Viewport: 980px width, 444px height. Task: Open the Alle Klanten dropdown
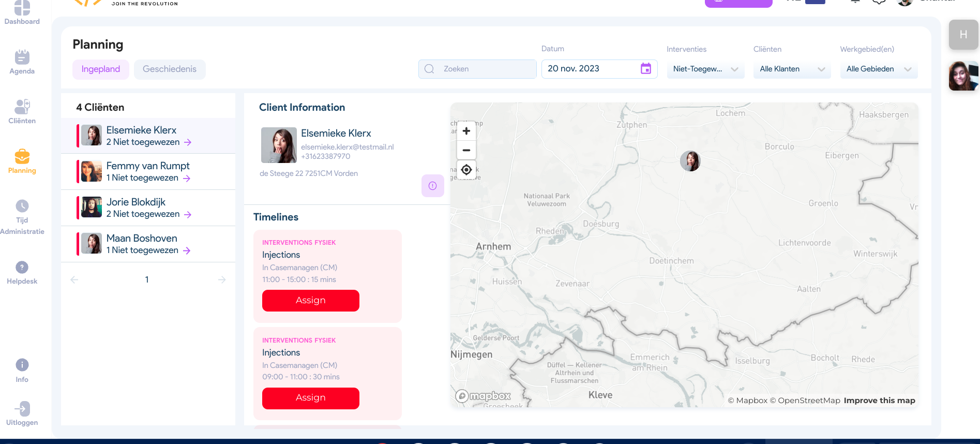pos(791,69)
